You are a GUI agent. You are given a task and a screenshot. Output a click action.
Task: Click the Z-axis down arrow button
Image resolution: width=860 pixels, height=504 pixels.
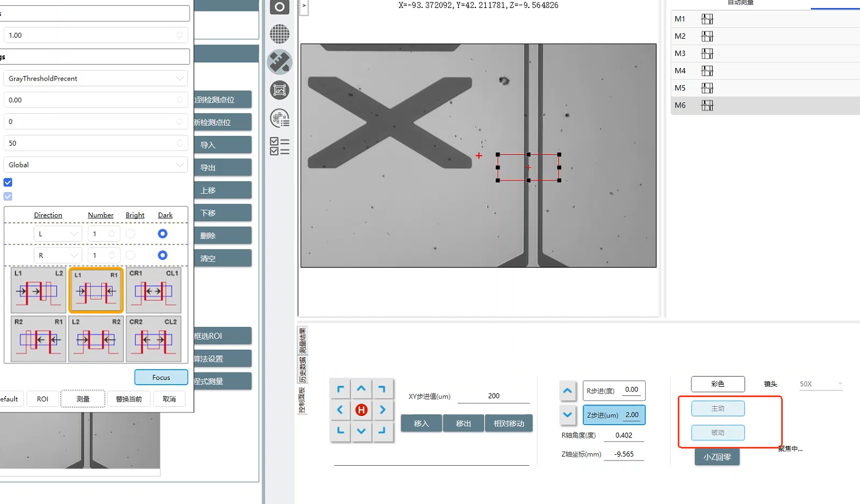(x=567, y=415)
